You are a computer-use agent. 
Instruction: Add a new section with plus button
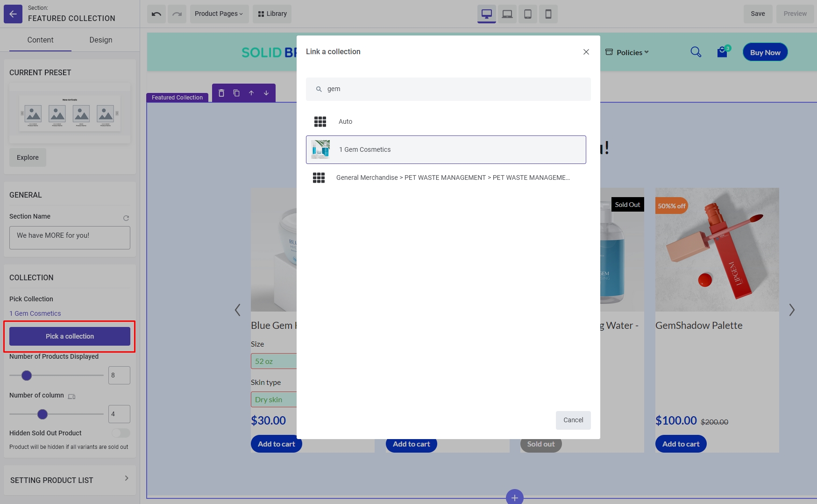coord(515,497)
